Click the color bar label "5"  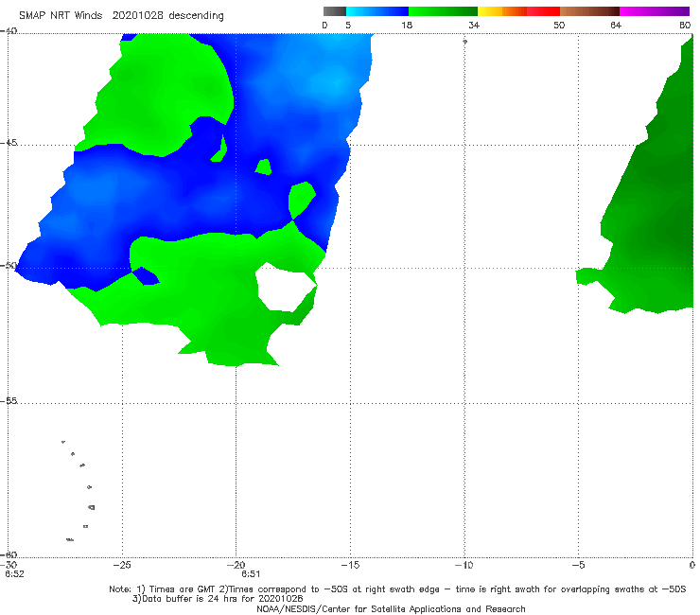pyautogui.click(x=348, y=26)
